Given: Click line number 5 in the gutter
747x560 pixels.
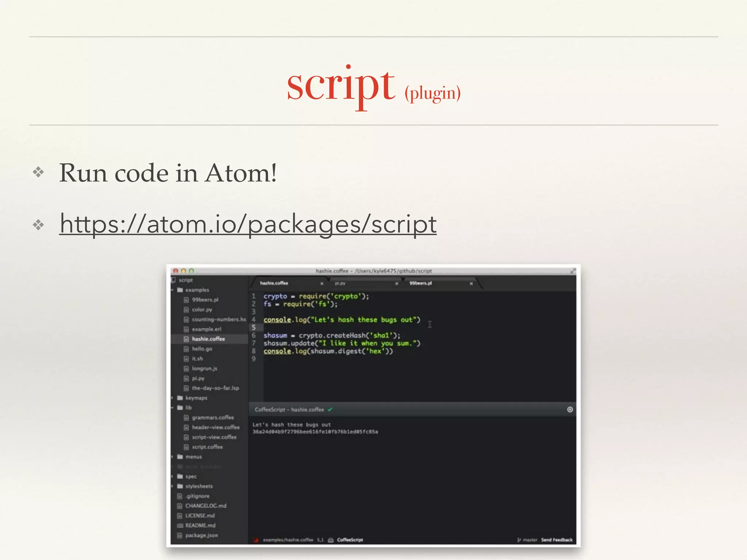Looking at the screenshot, I should click(254, 327).
